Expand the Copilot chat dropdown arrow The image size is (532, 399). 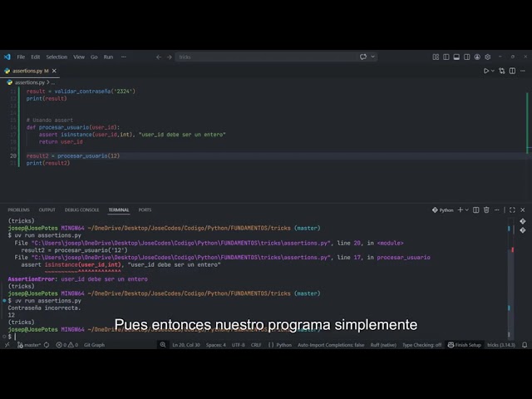point(373,57)
